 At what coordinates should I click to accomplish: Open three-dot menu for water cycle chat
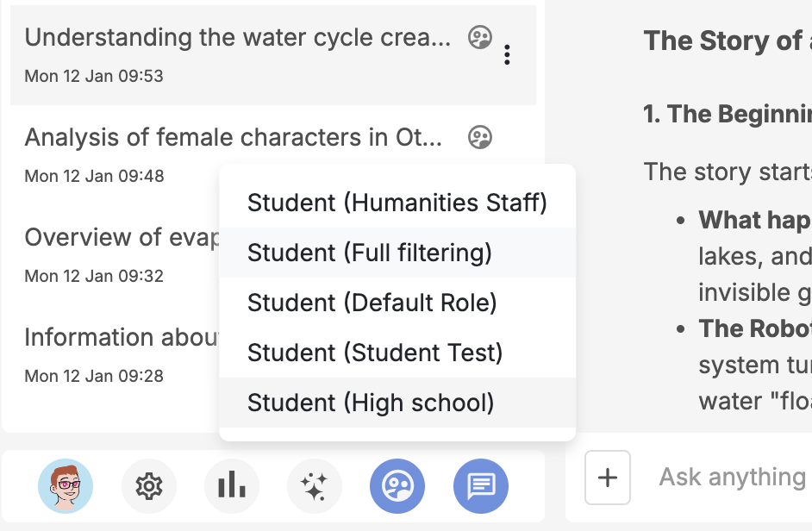[x=507, y=55]
